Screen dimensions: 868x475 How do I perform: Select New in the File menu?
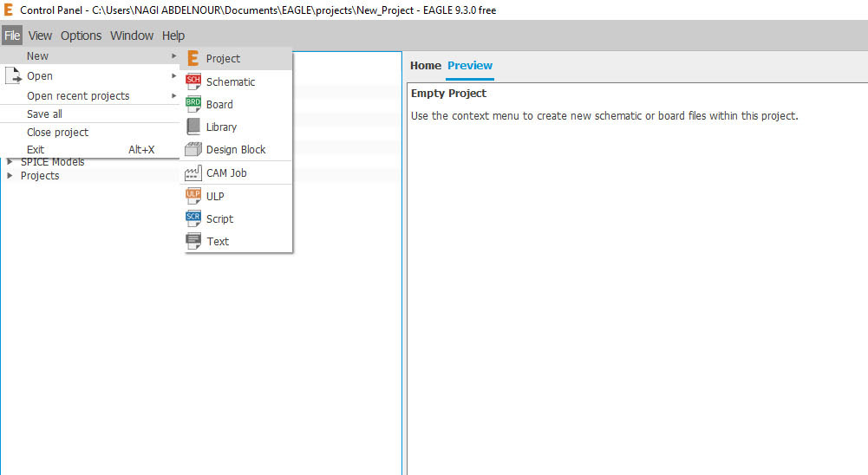coord(90,56)
